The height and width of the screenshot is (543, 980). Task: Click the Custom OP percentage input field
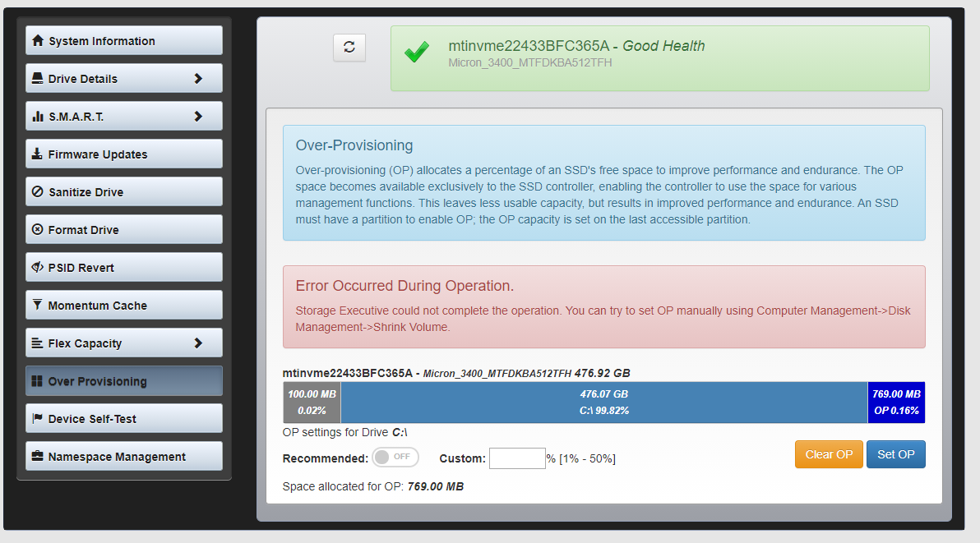(517, 458)
